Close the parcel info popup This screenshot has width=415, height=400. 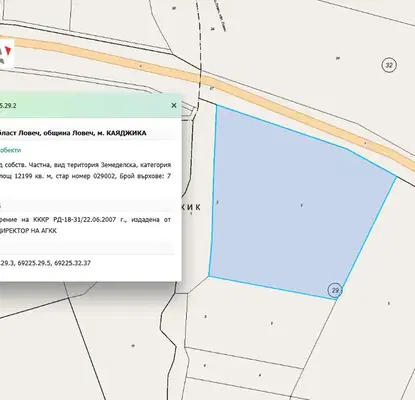pyautogui.click(x=174, y=105)
